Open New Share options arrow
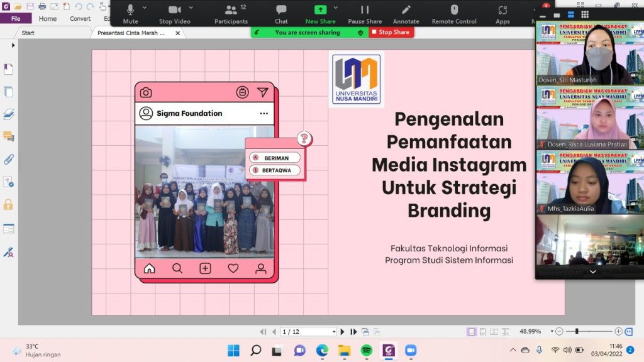 click(336, 8)
